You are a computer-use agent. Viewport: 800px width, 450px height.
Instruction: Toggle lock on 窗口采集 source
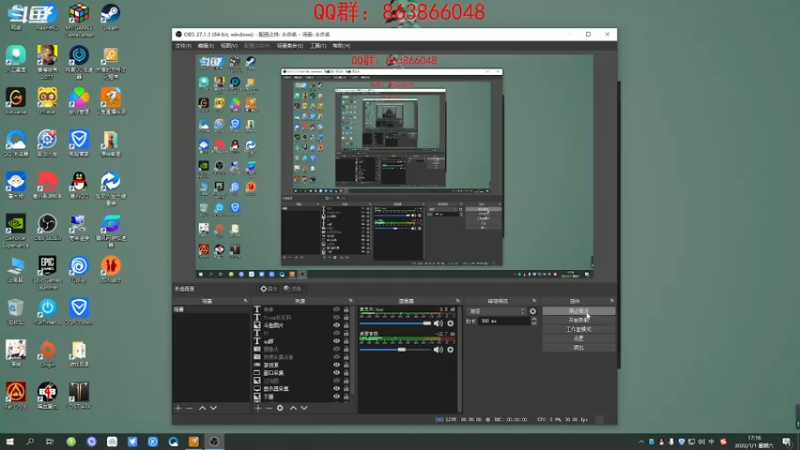(346, 373)
